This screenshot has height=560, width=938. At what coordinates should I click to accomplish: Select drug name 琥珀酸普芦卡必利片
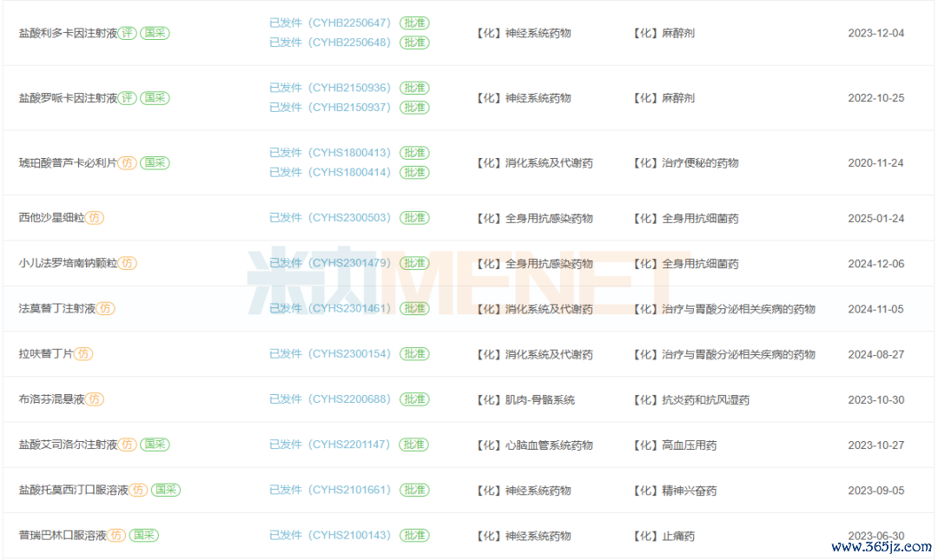pos(69,162)
